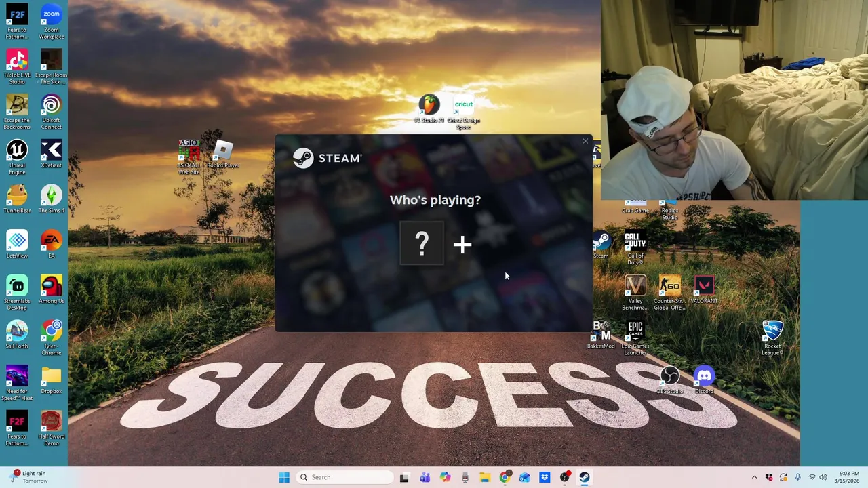The width and height of the screenshot is (868, 488).
Task: Open BakkesMod desktop shortcut
Action: (601, 335)
